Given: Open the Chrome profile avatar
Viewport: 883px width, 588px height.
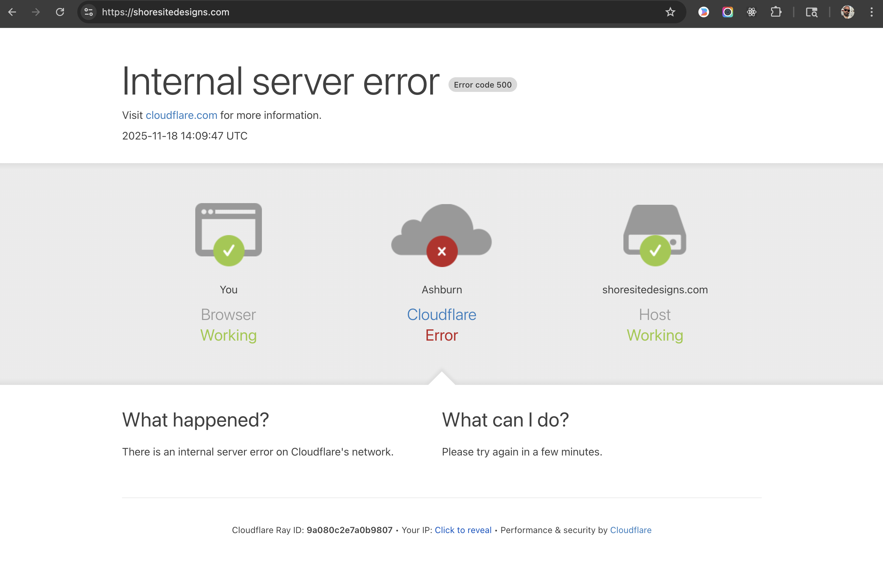Looking at the screenshot, I should tap(847, 12).
